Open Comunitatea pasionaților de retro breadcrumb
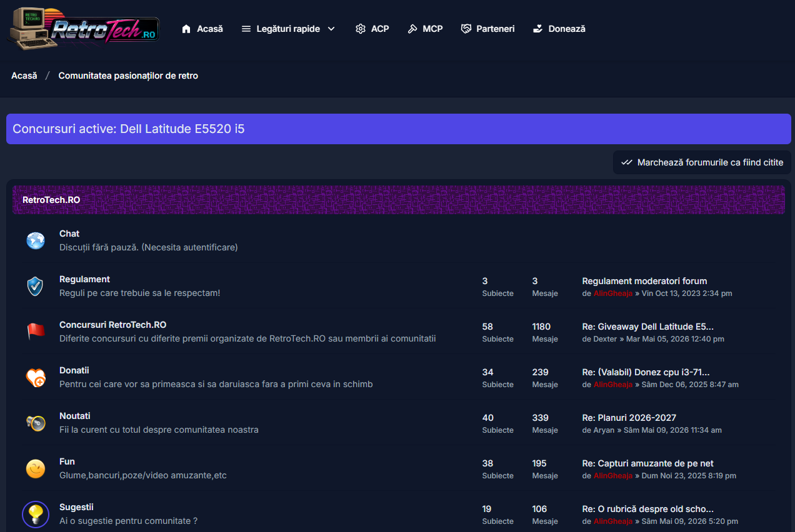 pyautogui.click(x=128, y=76)
